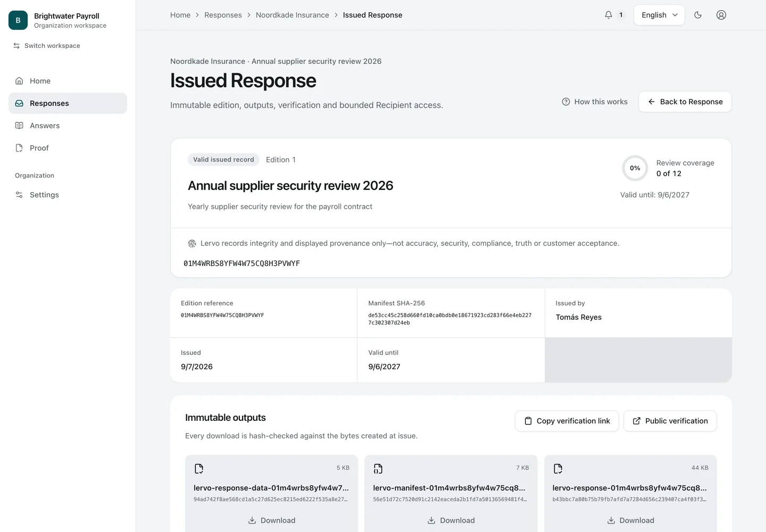Click the '0 of 12' review coverage value

pyautogui.click(x=669, y=173)
